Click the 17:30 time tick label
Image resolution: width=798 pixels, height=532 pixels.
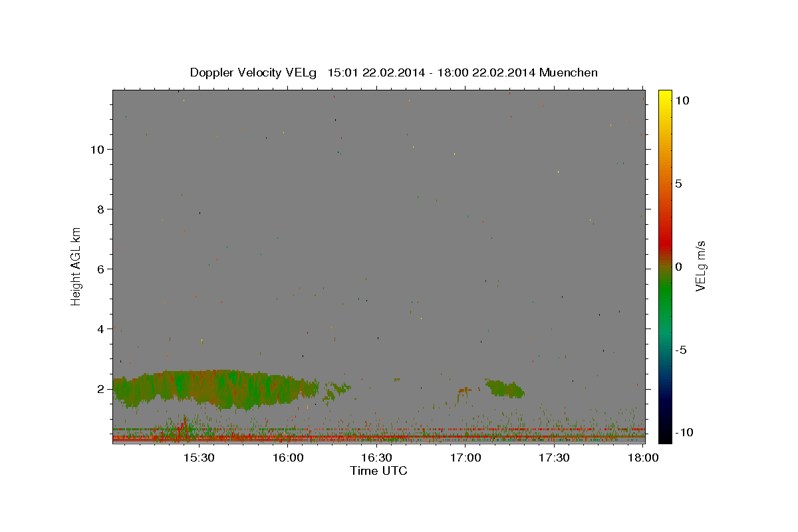[x=555, y=458]
